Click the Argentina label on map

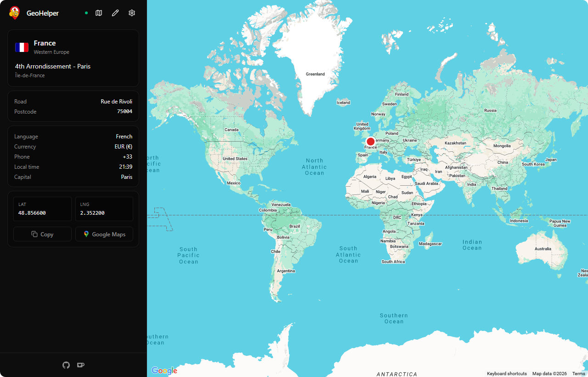[x=286, y=271]
